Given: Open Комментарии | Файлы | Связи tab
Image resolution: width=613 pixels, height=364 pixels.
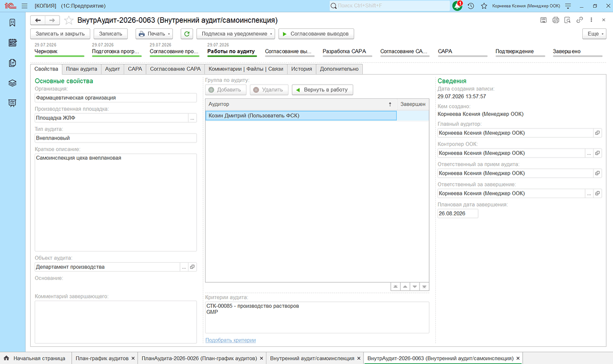Looking at the screenshot, I should [246, 69].
